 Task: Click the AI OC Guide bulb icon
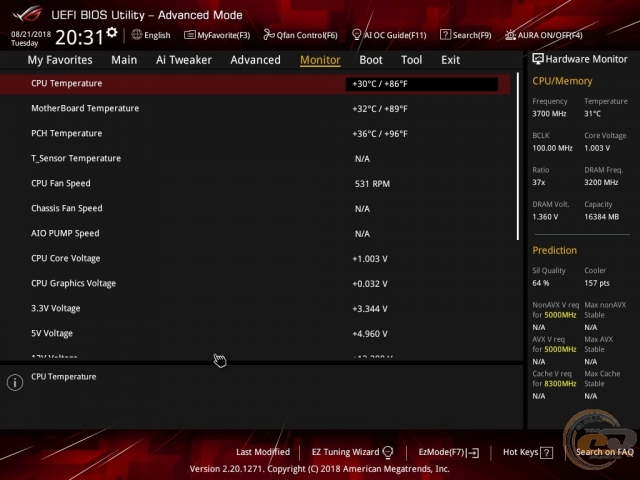pos(356,35)
